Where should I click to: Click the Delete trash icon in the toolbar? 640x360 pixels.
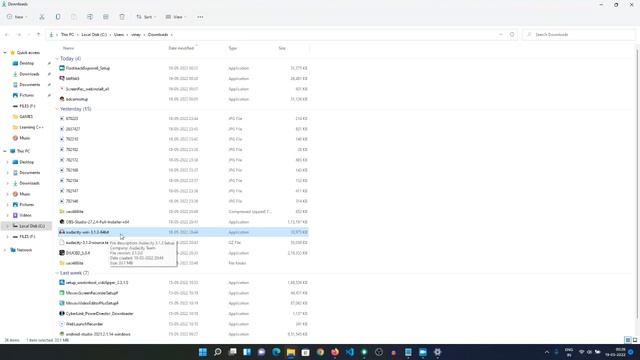[x=122, y=17]
